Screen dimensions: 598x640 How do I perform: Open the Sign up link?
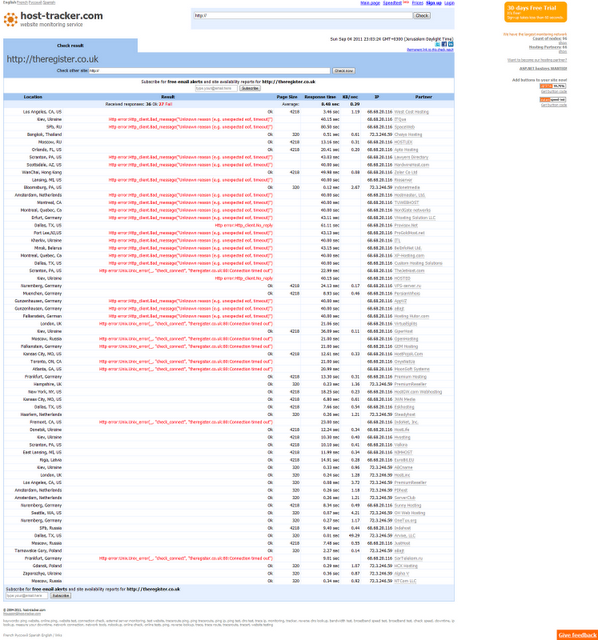433,3
